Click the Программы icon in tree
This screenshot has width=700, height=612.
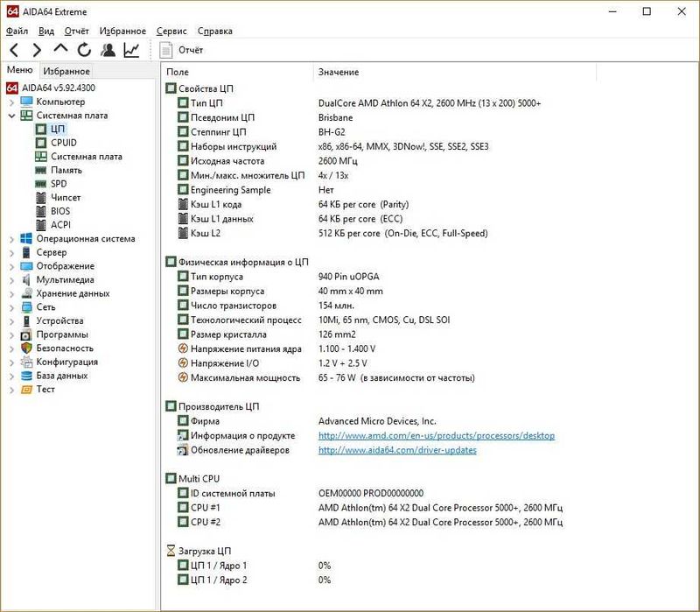pyautogui.click(x=26, y=334)
